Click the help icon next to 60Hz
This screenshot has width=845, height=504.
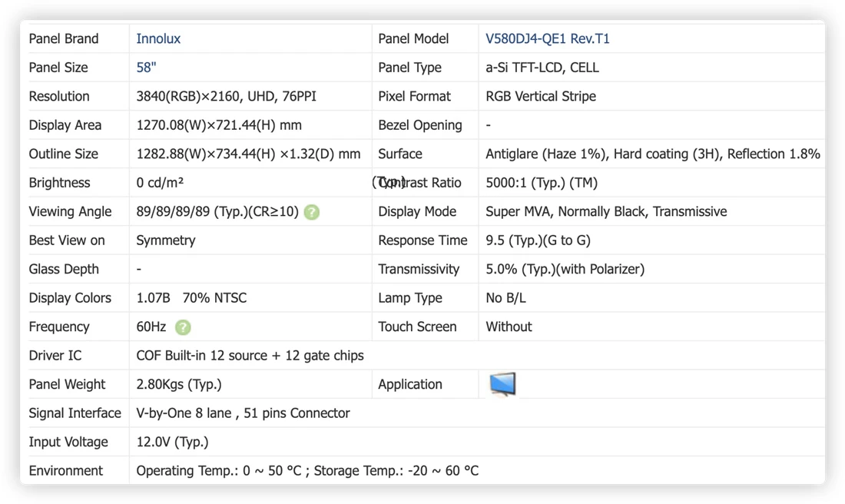(x=184, y=327)
